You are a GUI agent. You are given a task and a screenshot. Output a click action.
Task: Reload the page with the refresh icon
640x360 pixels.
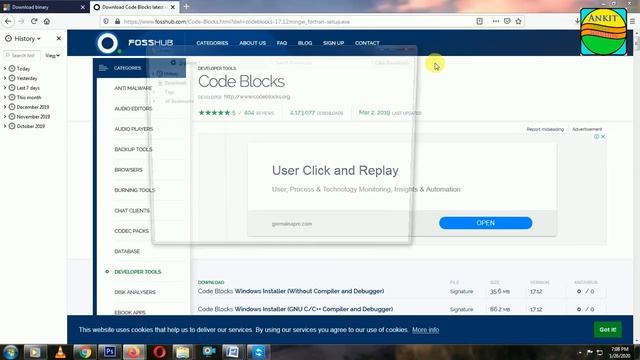point(34,21)
